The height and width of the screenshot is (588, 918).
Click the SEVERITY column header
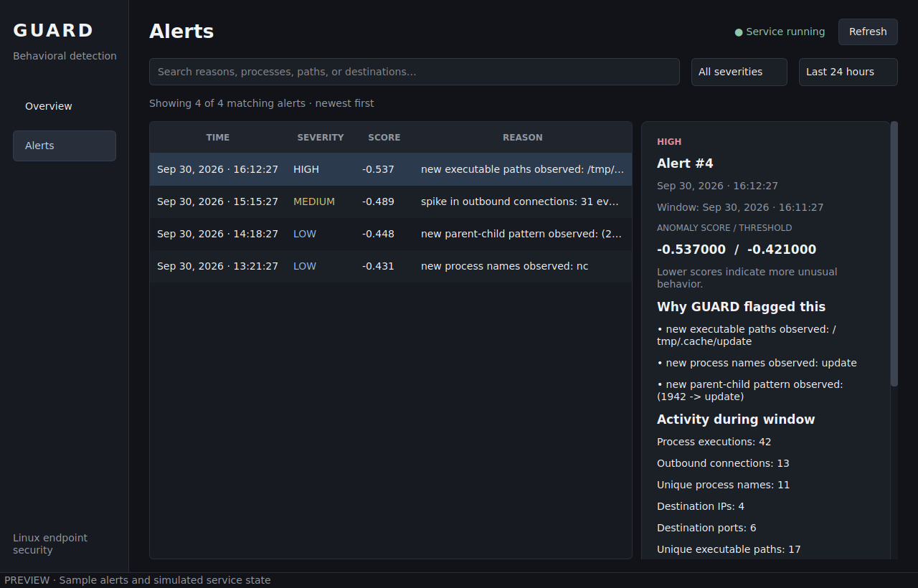[321, 138]
